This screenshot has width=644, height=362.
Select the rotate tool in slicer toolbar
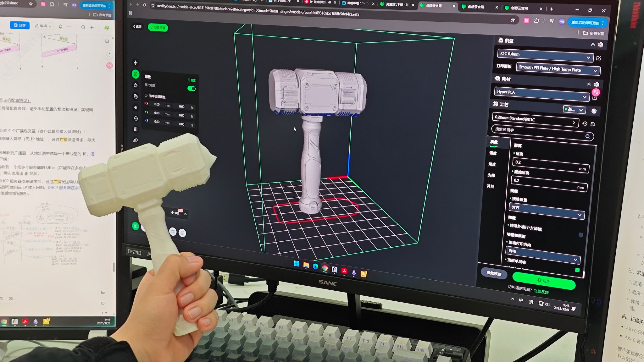tap(136, 85)
